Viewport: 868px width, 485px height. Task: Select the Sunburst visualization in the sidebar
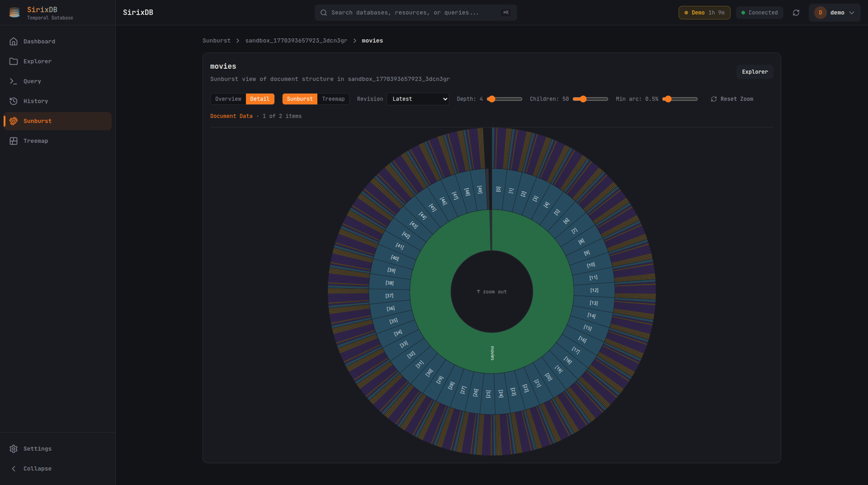click(38, 121)
